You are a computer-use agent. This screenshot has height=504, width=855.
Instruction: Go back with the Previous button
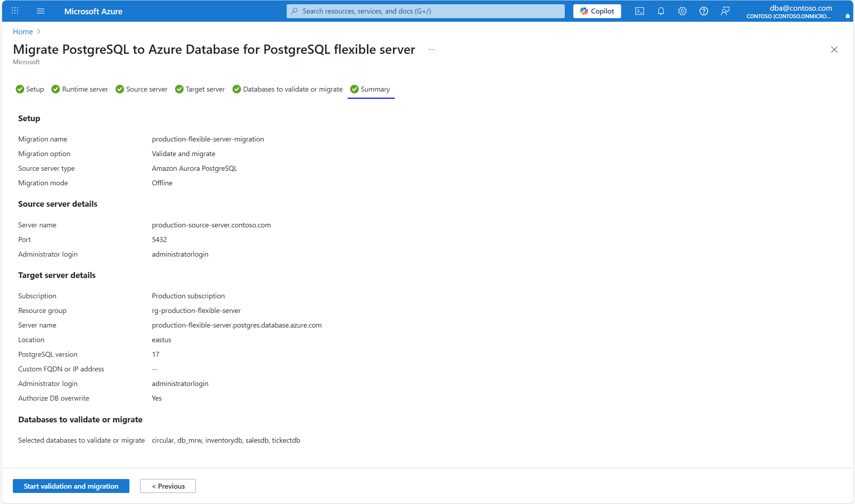(168, 486)
